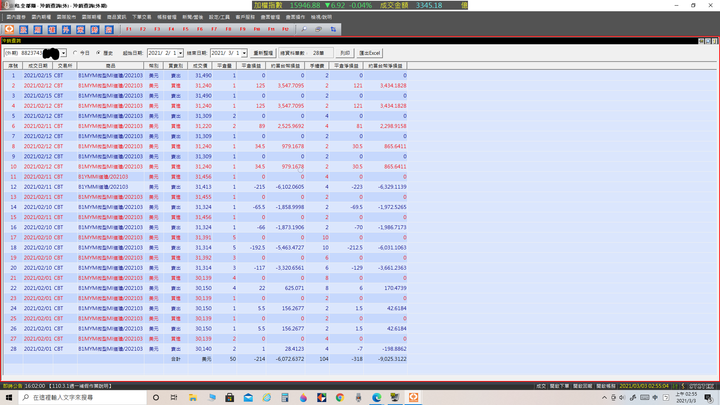Click price 31,413 in row 12

(x=203, y=187)
